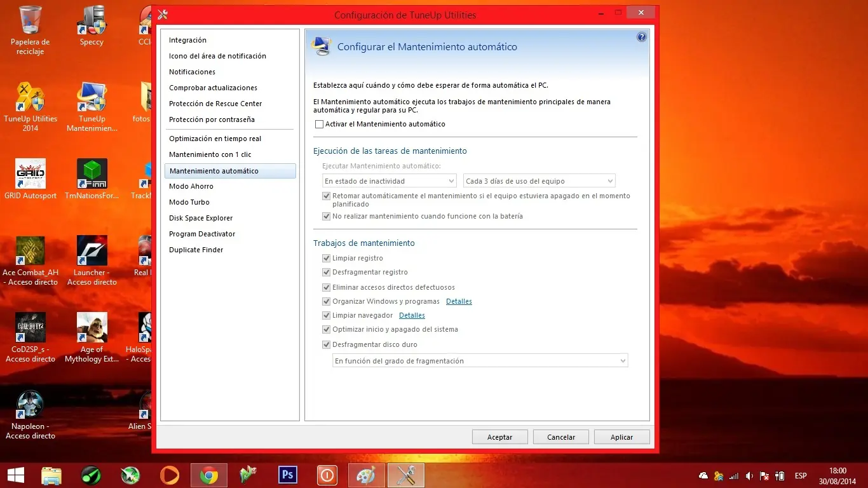Open Modo Turbo settings
This screenshot has height=488, width=868.
coord(189,203)
